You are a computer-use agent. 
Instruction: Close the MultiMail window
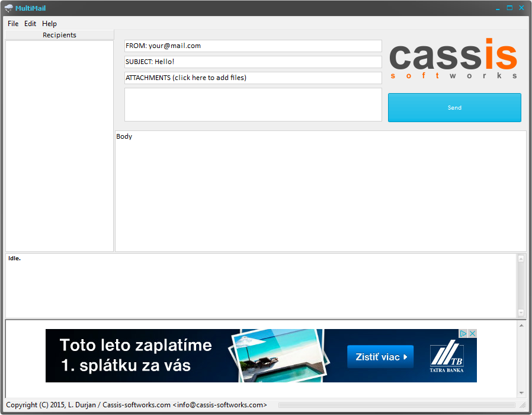[x=521, y=8]
